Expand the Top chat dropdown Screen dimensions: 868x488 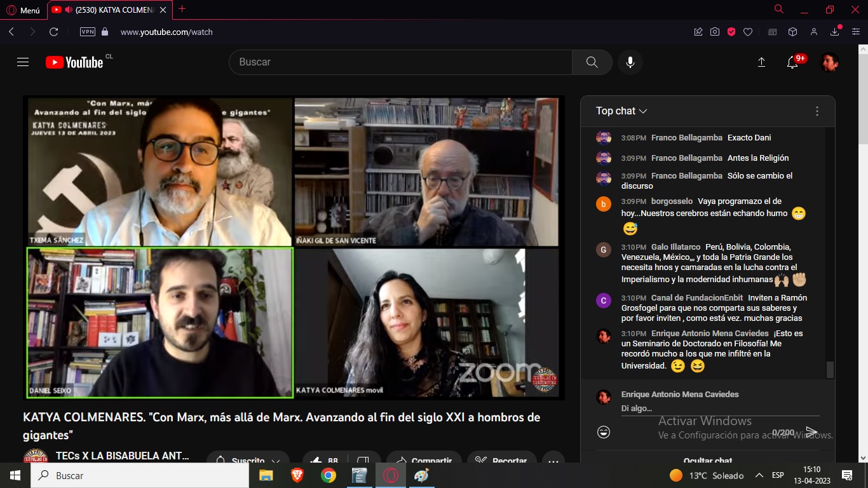point(621,111)
